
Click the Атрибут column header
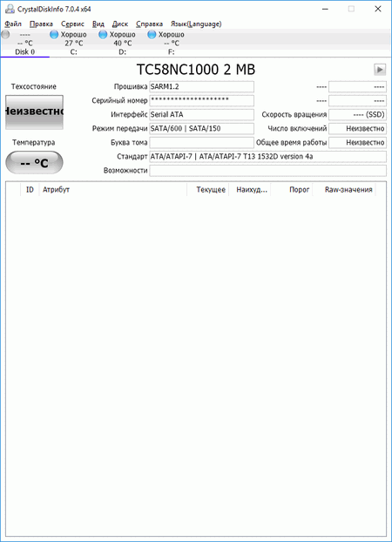point(112,189)
